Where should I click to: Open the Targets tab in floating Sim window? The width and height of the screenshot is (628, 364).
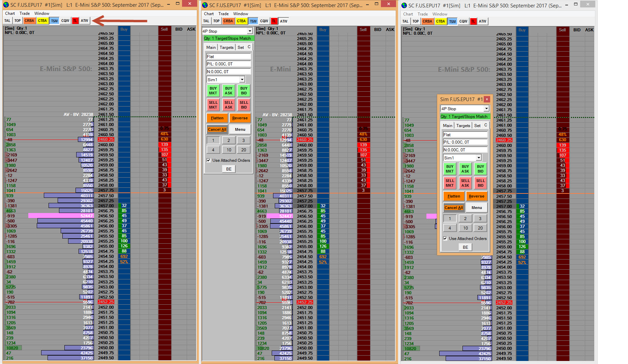coord(463,126)
